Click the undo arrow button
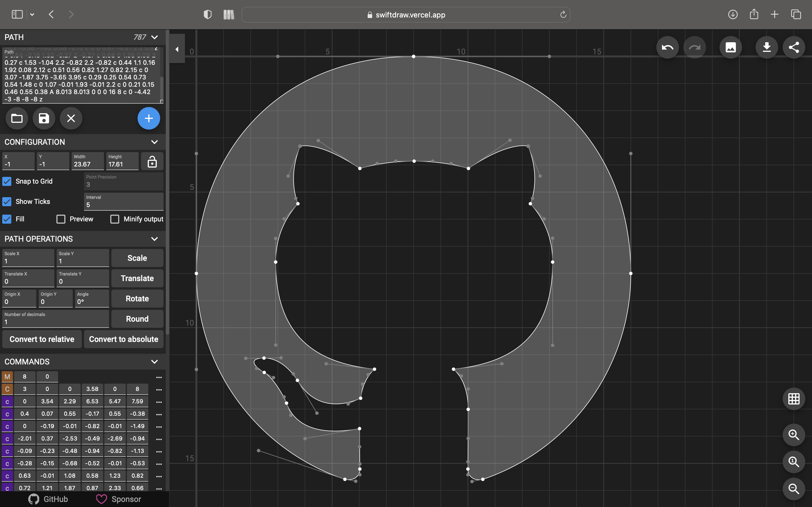 click(x=667, y=47)
